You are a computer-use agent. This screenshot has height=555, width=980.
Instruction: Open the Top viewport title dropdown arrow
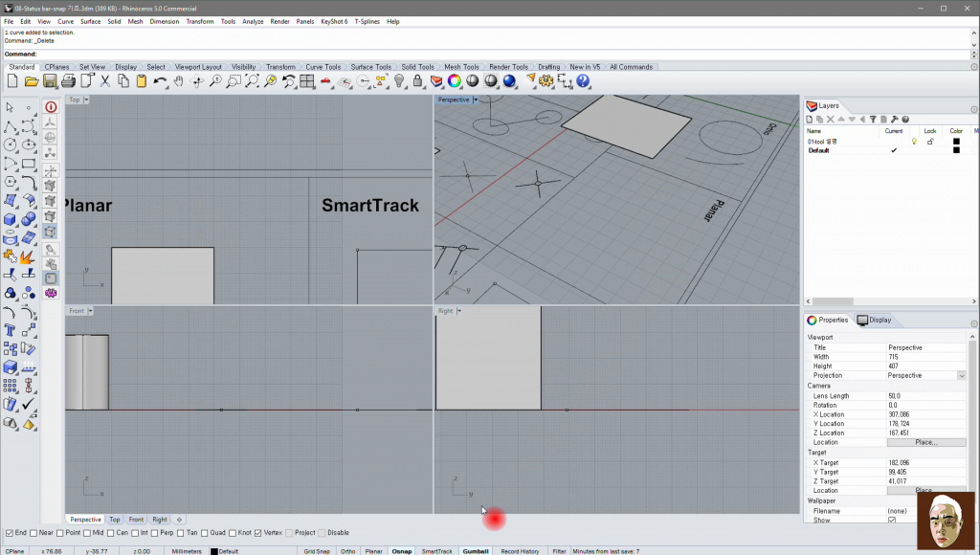86,100
